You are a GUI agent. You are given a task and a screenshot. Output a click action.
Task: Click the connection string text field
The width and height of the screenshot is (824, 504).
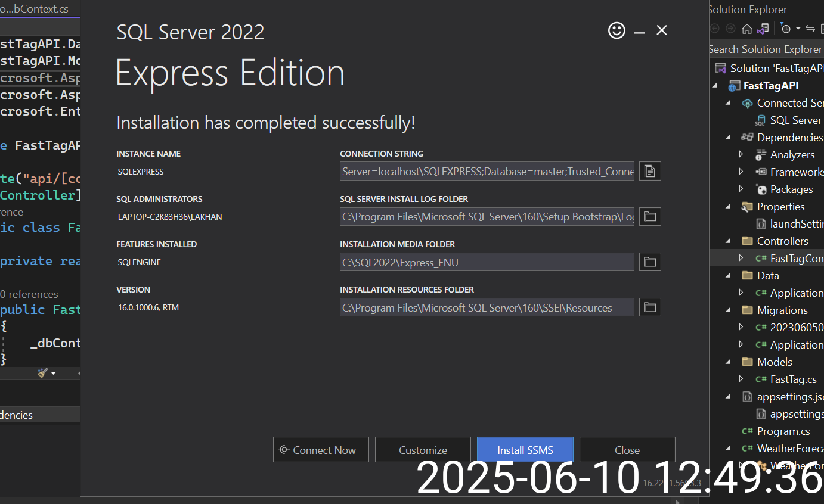coord(487,172)
